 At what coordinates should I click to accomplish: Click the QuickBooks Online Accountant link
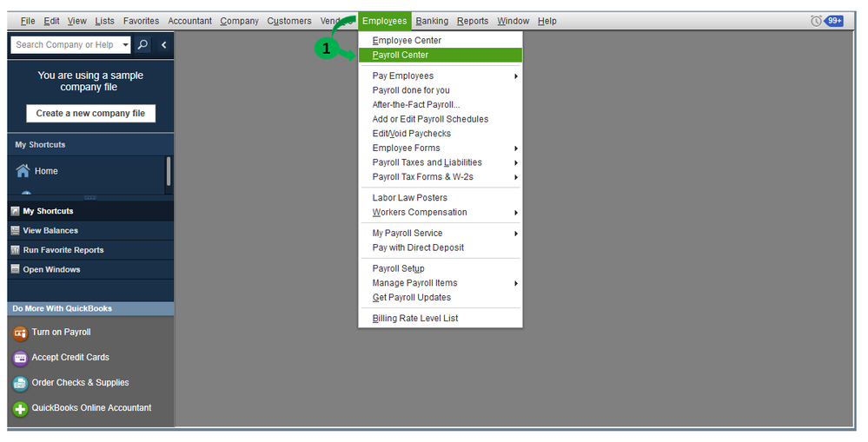pyautogui.click(x=91, y=408)
